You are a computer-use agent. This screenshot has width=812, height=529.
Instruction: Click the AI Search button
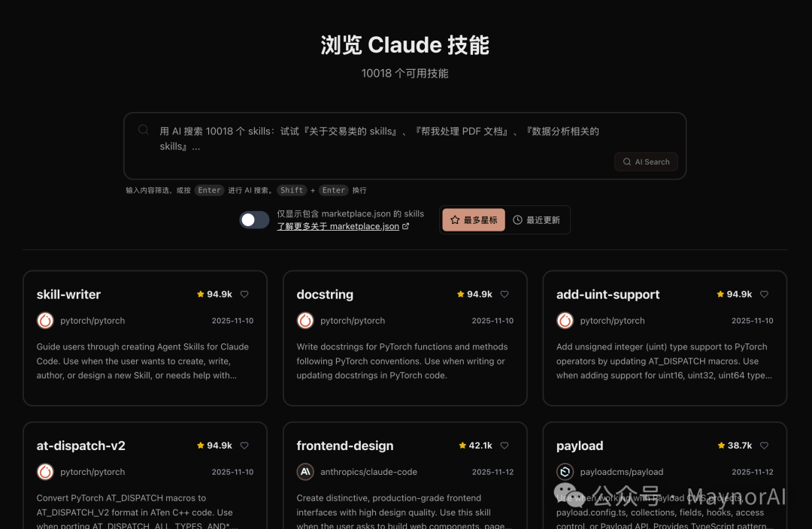coord(646,162)
